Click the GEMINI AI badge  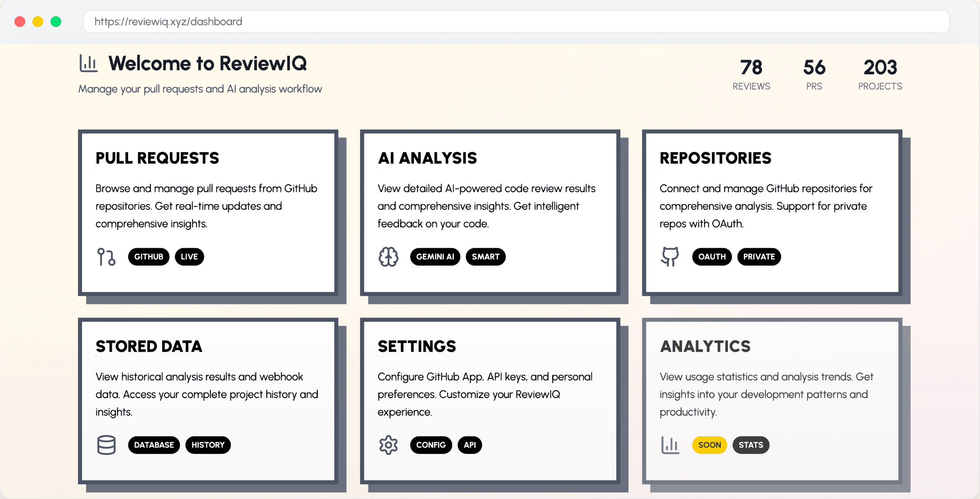point(435,257)
